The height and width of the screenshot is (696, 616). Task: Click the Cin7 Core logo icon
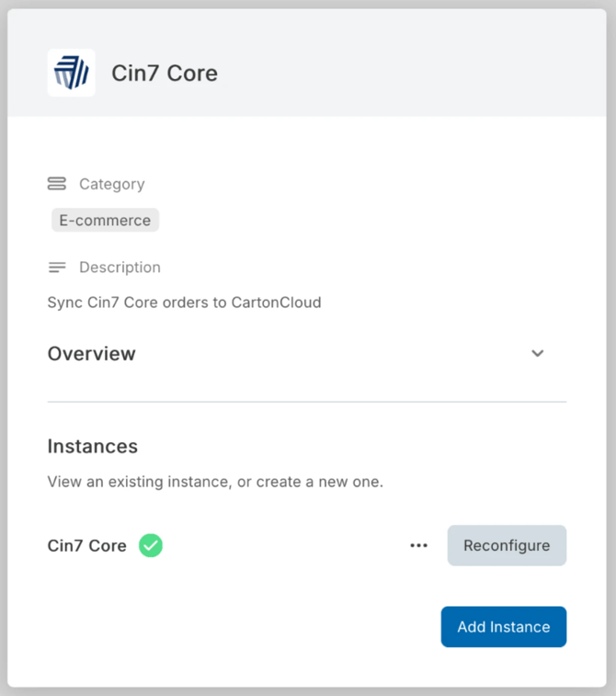(x=71, y=73)
